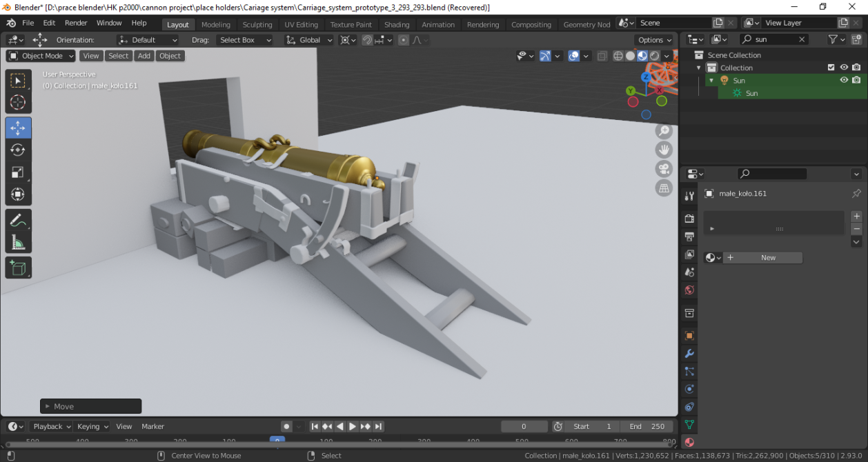
Task: Select the Add Cube tool
Action: tap(18, 268)
